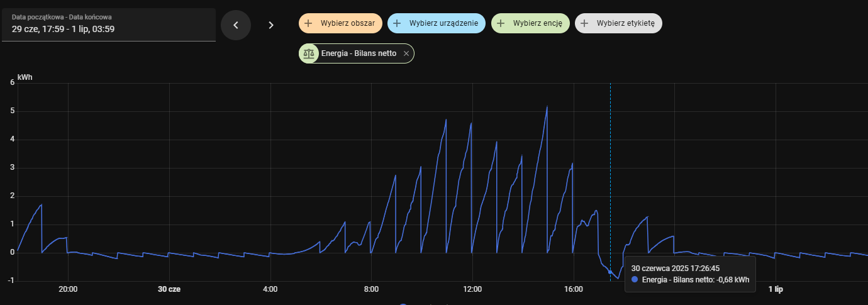The width and height of the screenshot is (868, 305).
Task: Add device filter with Wybierz urządzenie
Action: tap(436, 24)
